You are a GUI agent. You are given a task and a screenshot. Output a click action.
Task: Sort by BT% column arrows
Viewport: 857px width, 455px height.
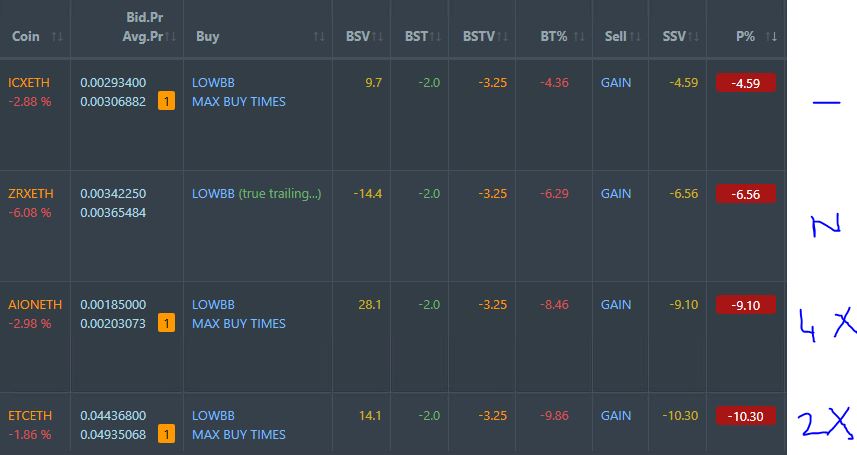(x=579, y=37)
